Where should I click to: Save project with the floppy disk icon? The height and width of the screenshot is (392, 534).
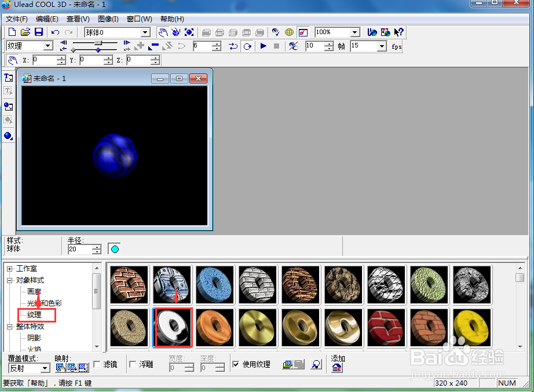(39, 32)
